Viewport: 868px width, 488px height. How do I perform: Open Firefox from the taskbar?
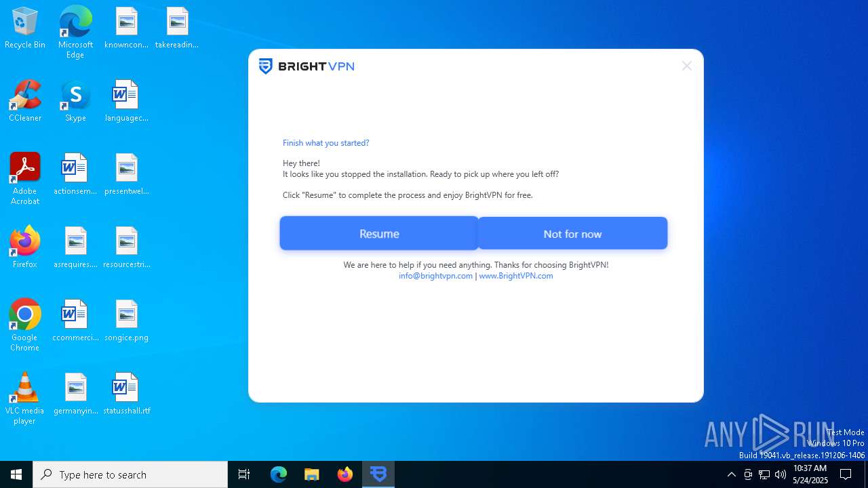coord(345,474)
